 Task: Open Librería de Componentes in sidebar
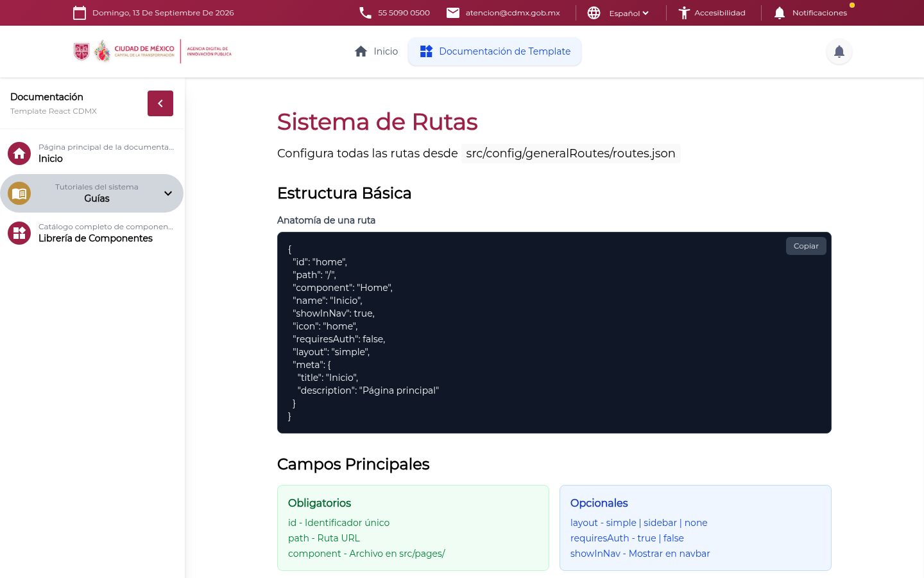[x=92, y=233]
